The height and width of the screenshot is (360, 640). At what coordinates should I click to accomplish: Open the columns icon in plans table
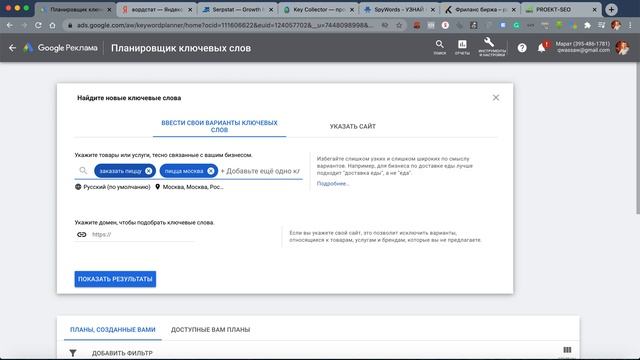click(x=567, y=350)
